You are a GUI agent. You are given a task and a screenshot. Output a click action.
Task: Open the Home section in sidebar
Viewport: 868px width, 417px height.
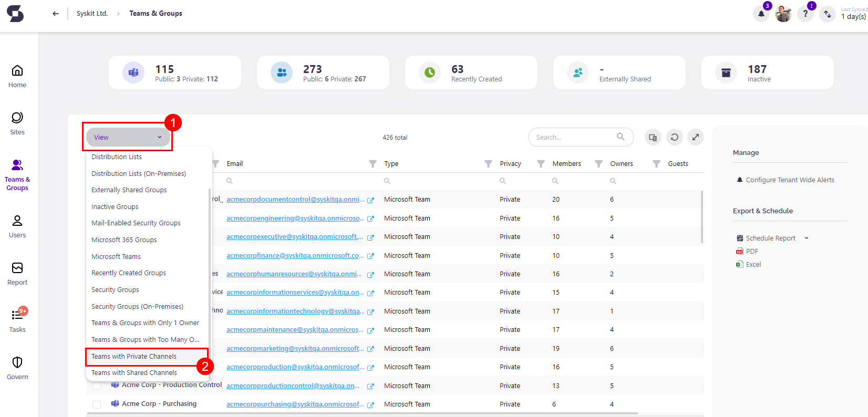point(17,76)
